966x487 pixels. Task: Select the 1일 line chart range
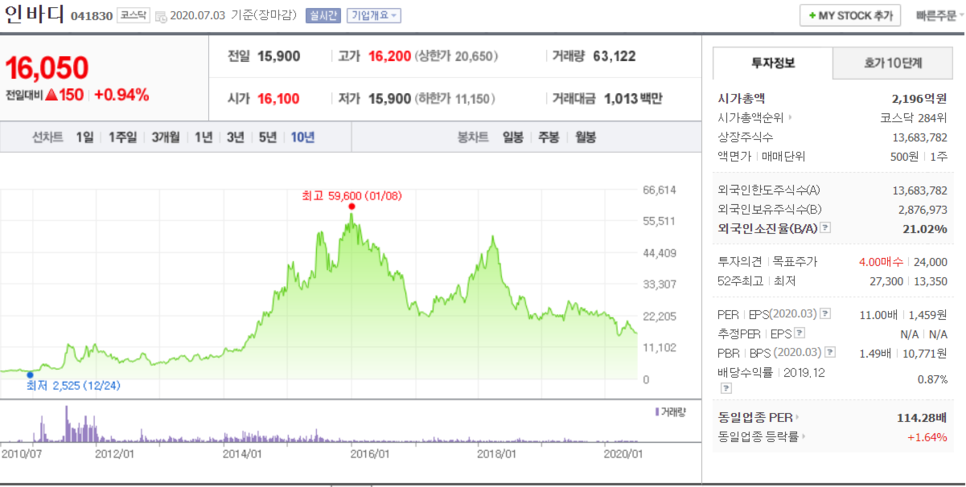pyautogui.click(x=84, y=137)
